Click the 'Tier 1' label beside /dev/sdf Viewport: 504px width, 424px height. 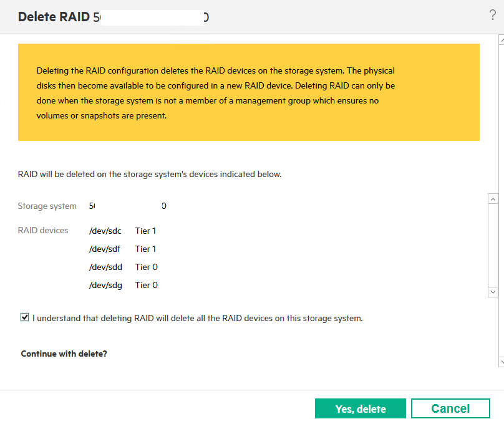[145, 249]
